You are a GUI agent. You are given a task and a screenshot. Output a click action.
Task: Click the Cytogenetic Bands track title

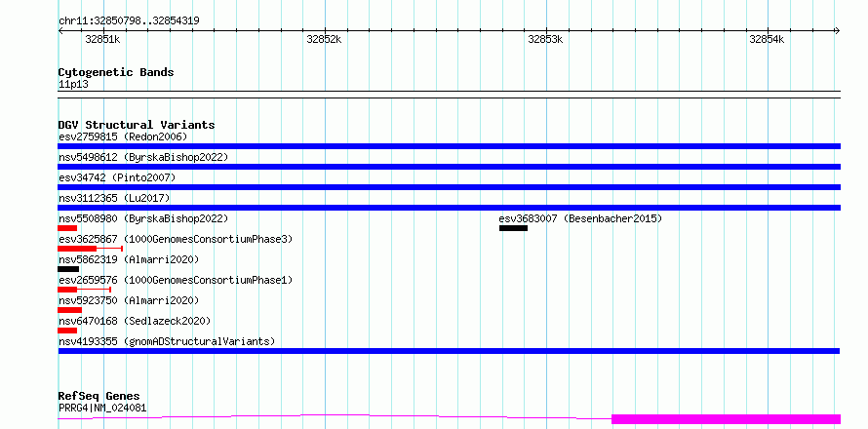[x=116, y=72]
